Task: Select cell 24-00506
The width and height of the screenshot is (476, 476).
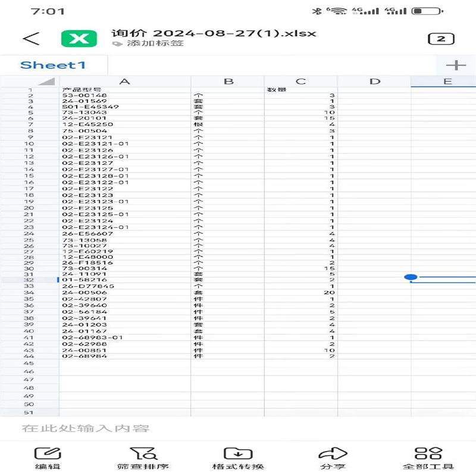Action: point(125,293)
